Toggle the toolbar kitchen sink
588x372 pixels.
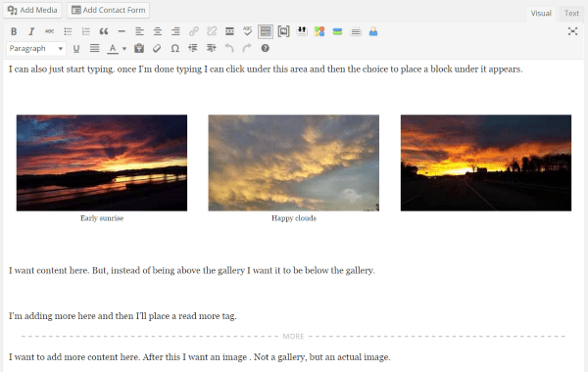tap(266, 31)
